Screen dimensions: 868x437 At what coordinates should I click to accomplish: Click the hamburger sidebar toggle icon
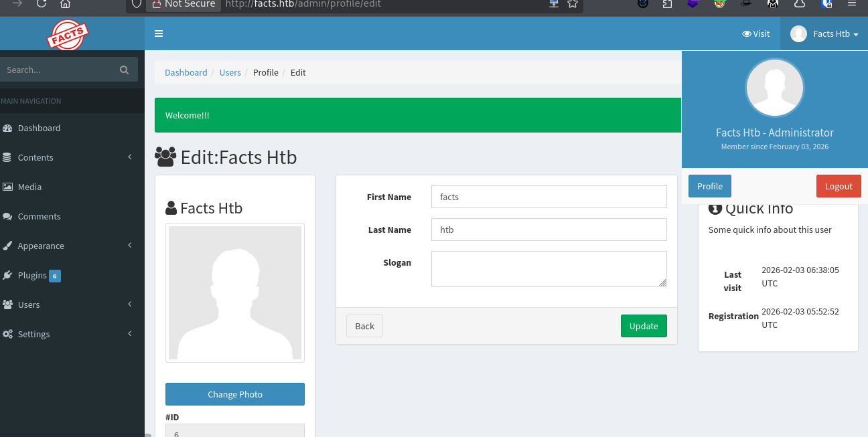(x=159, y=33)
